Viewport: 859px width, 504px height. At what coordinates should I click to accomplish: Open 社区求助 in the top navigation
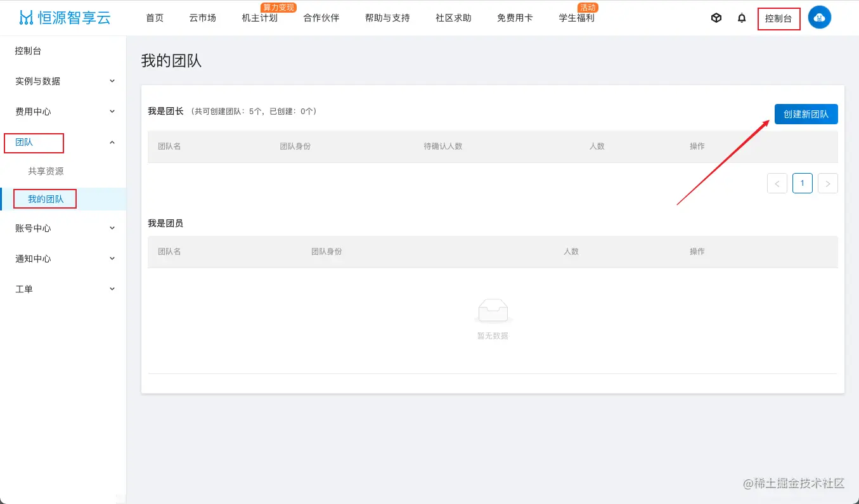pyautogui.click(x=453, y=18)
